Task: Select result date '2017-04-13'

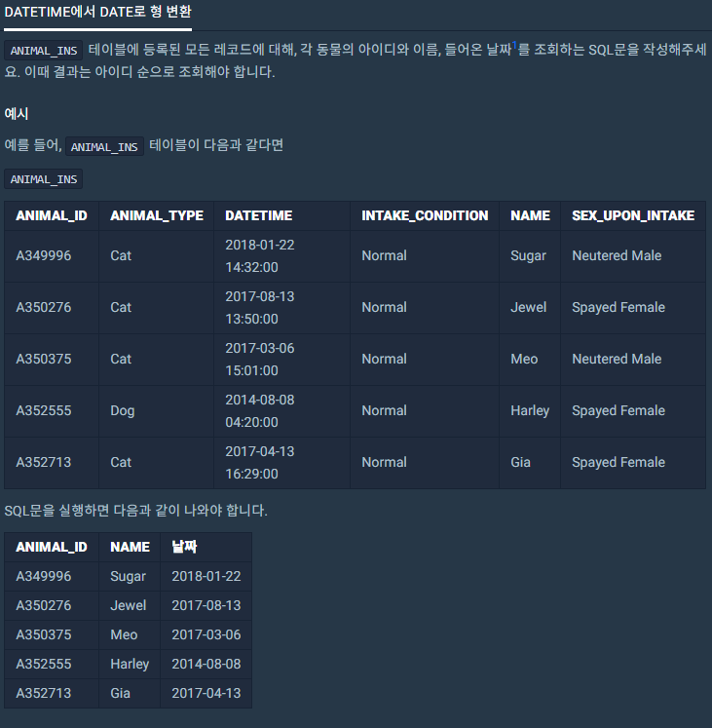Action: click(x=206, y=694)
